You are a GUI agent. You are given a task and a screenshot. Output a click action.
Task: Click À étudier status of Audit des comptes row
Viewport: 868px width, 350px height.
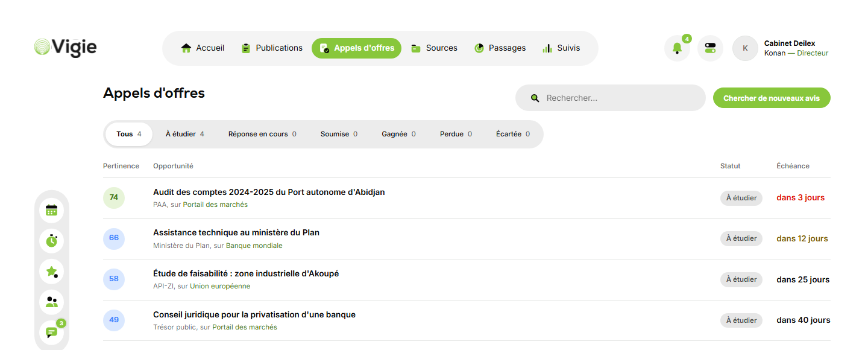[x=741, y=198]
